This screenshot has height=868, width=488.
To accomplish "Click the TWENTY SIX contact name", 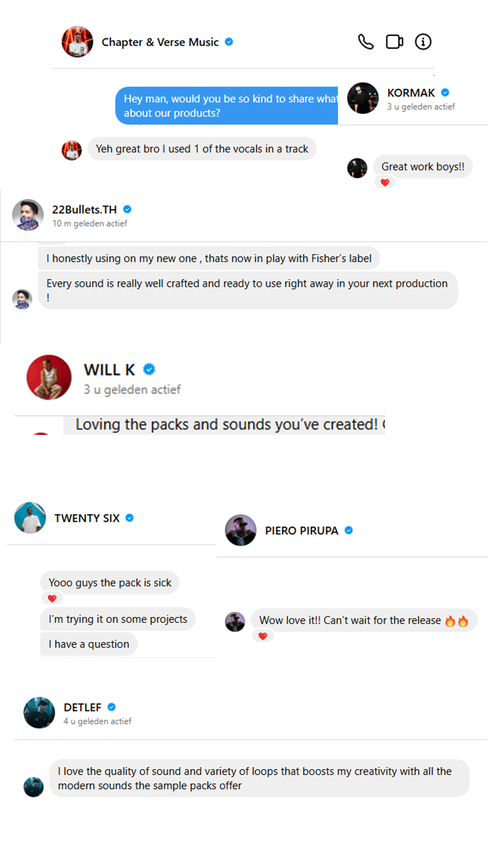I will point(87,518).
